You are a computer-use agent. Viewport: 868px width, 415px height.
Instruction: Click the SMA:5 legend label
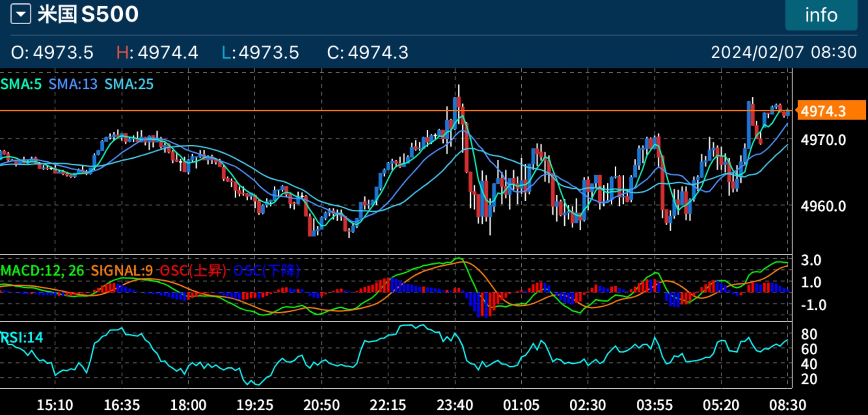tap(21, 84)
